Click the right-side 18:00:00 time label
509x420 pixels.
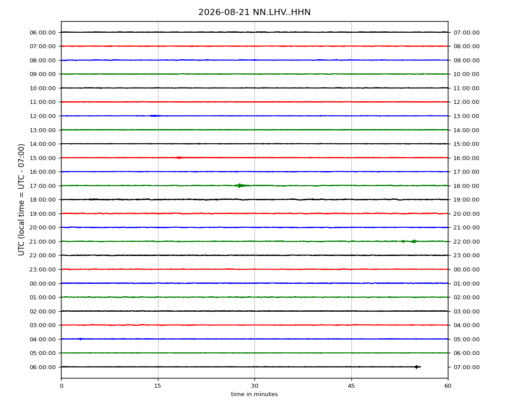pyautogui.click(x=466, y=186)
